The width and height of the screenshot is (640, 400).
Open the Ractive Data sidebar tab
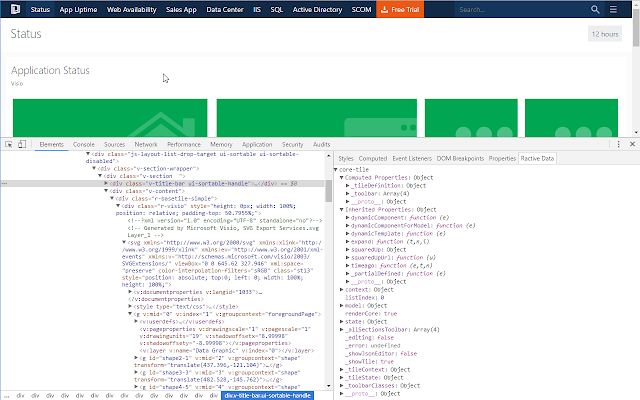[x=537, y=158]
